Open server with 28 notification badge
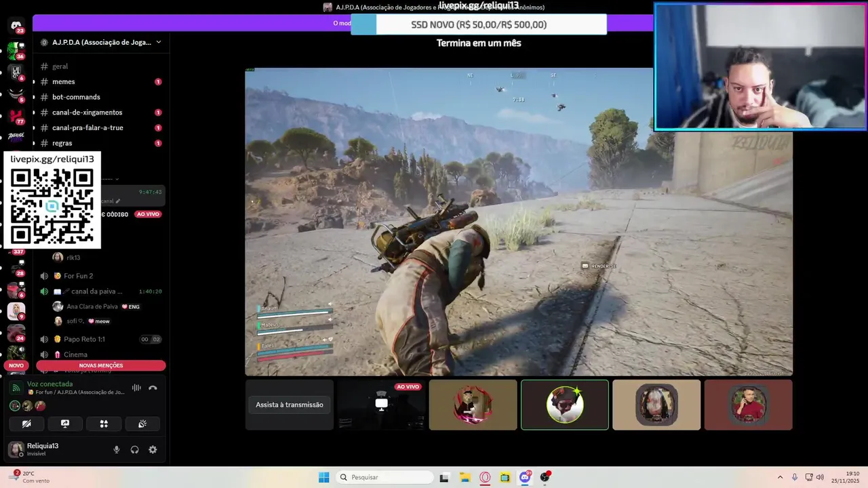868x488 pixels. 16,268
